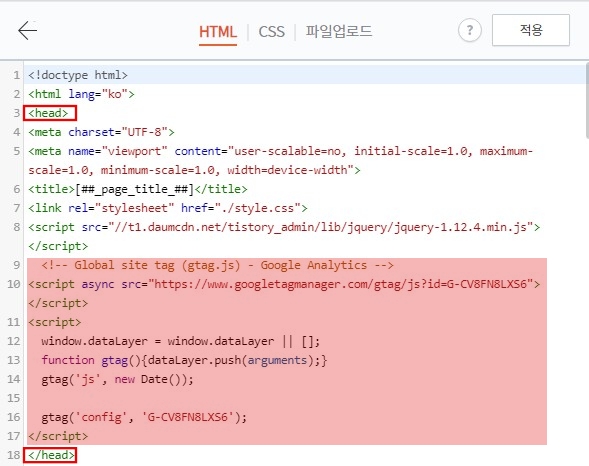Click the wrapped minimum-scale=1.0 continuation line

[x=194, y=170]
